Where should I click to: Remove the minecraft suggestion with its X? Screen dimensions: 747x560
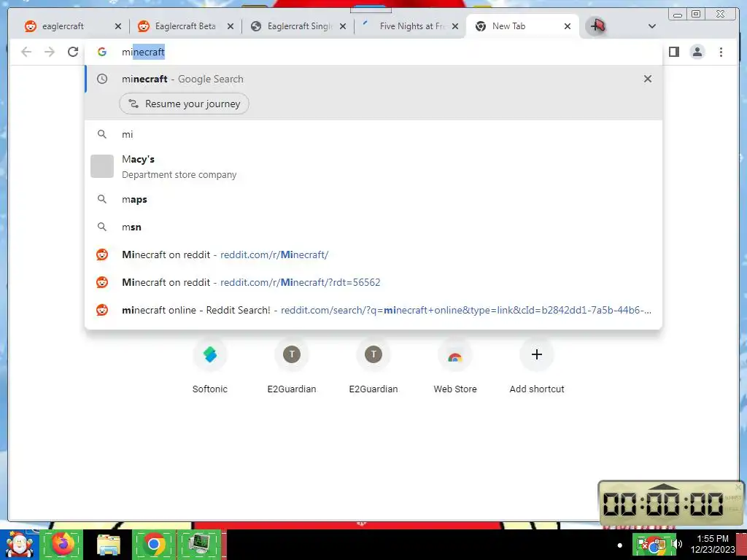[x=648, y=79]
